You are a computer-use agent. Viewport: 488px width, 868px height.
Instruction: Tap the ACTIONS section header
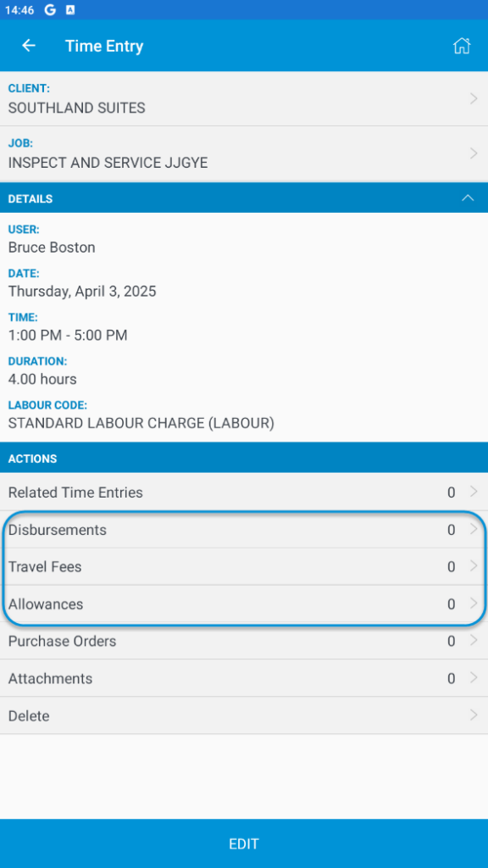244,458
